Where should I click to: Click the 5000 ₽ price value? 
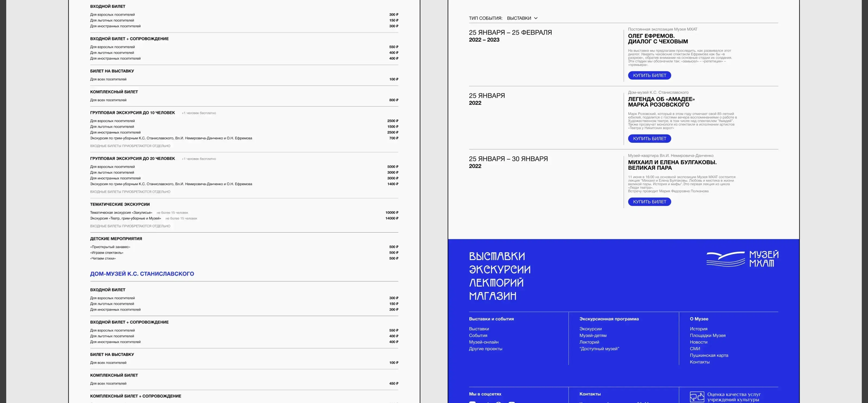[392, 167]
